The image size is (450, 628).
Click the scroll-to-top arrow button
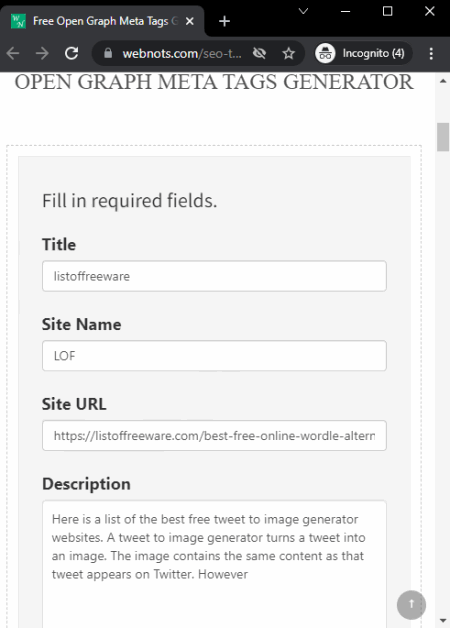click(x=411, y=604)
